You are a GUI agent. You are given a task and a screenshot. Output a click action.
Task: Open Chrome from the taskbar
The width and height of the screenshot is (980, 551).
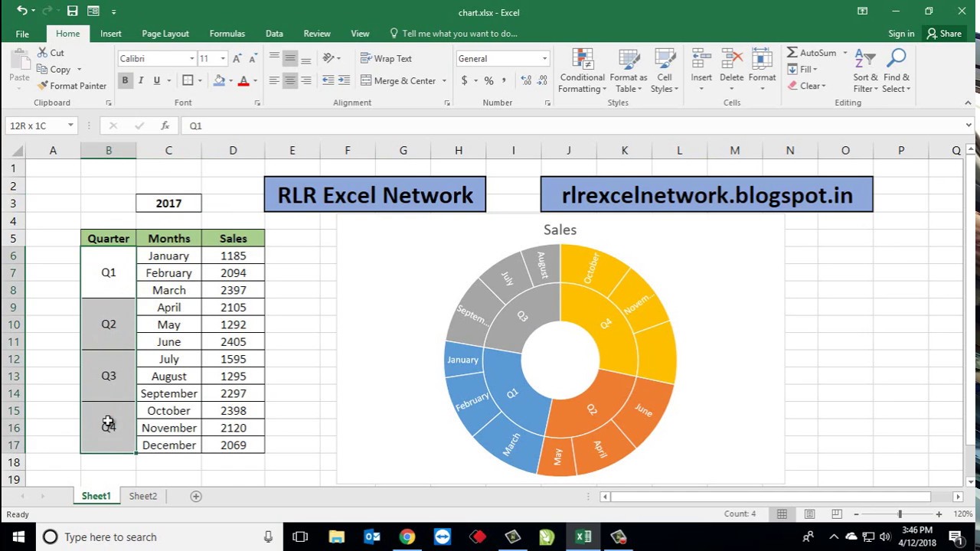(407, 536)
